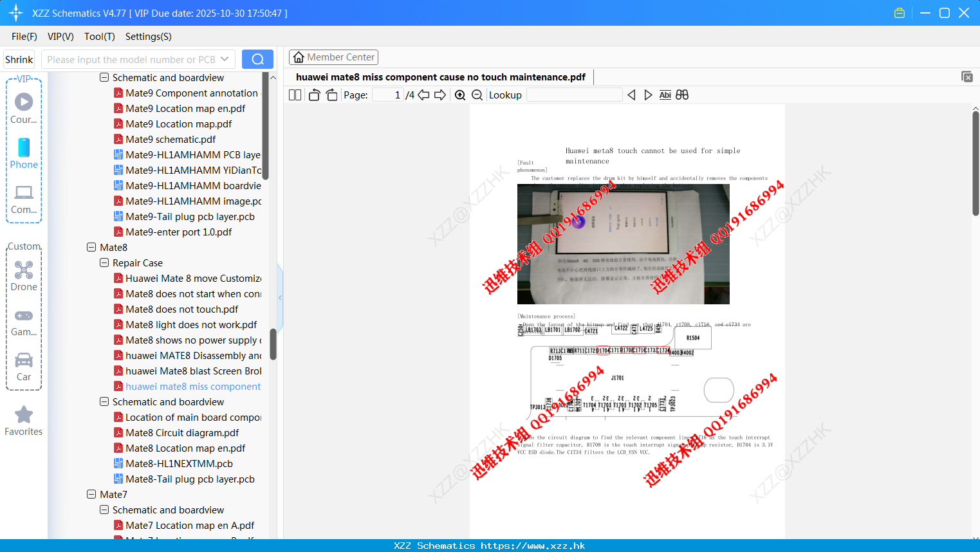This screenshot has width=980, height=552.
Task: Open Mate8 does not touch.pdf
Action: tap(181, 309)
